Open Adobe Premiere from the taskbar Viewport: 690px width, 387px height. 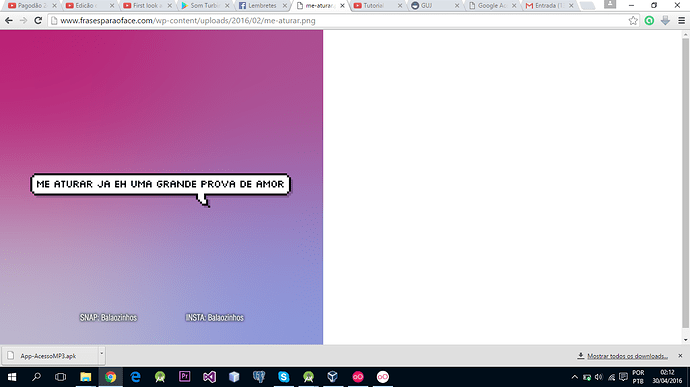click(185, 377)
